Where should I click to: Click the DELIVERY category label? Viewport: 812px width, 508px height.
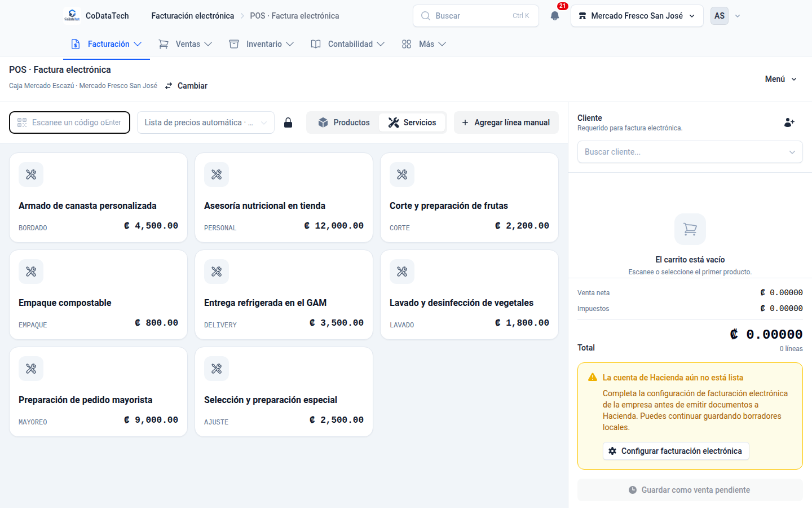[220, 325]
